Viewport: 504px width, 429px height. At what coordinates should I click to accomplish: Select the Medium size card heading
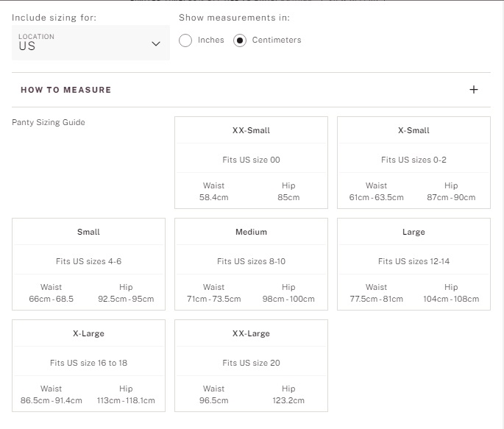tap(251, 232)
